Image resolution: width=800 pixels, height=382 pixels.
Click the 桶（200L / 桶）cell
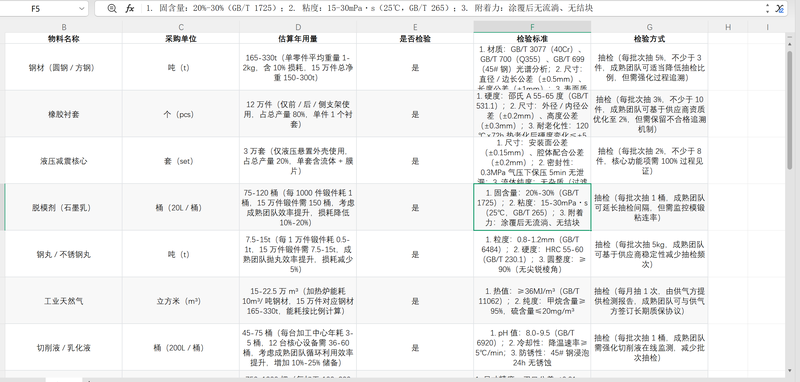point(181,348)
